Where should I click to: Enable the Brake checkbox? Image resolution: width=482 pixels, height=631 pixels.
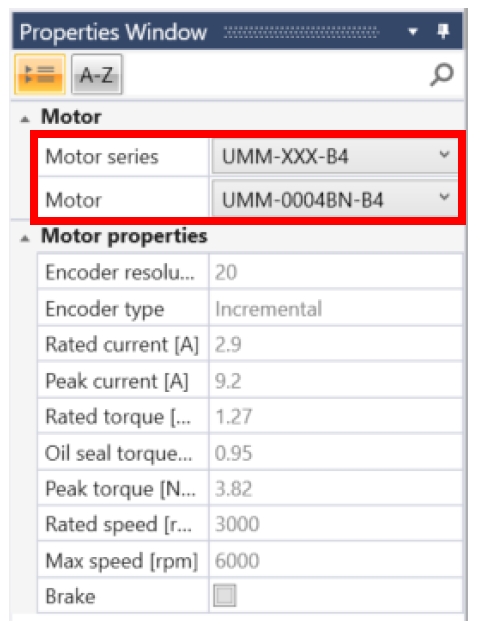point(225,595)
